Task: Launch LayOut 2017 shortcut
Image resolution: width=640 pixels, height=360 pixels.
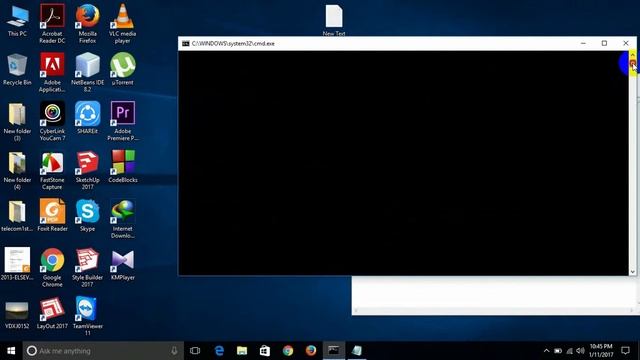Action: tap(52, 313)
